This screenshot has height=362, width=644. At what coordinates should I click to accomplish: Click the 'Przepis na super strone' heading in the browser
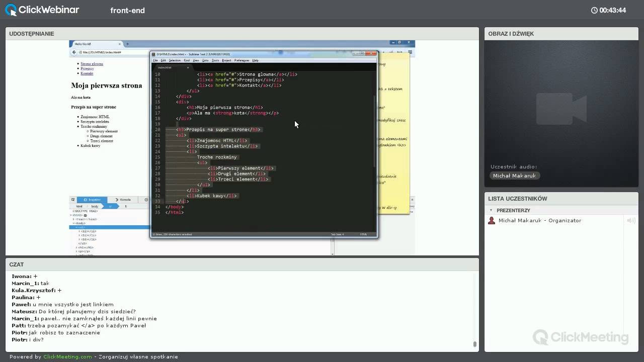coord(94,107)
